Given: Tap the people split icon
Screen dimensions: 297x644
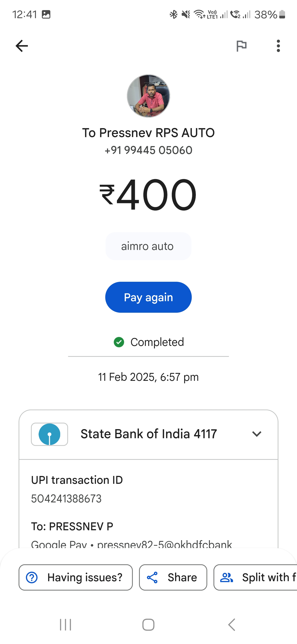Looking at the screenshot, I should (226, 578).
